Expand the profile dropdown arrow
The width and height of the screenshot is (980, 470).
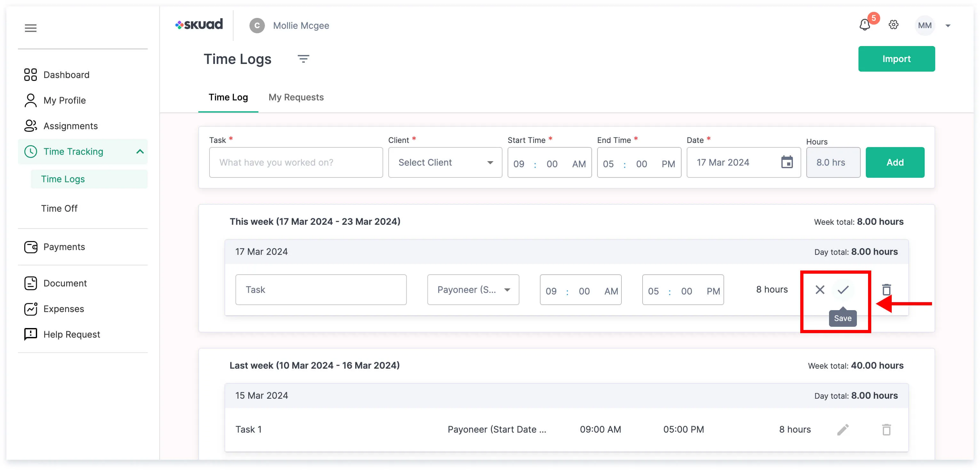click(948, 26)
